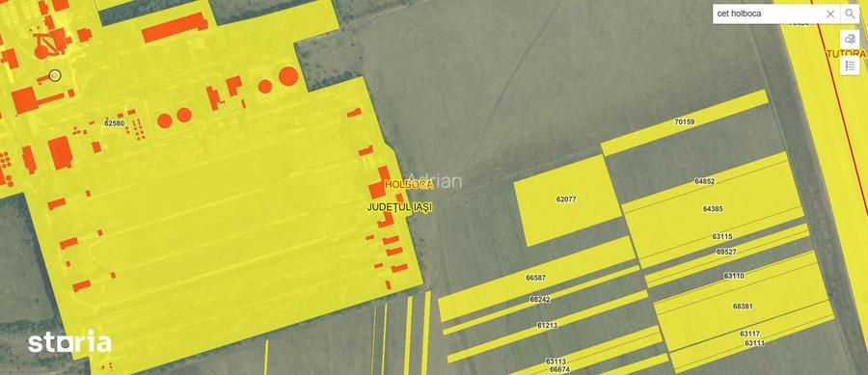Pick parcel 66587 on the map
This screenshot has height=375, width=868.
536,278
